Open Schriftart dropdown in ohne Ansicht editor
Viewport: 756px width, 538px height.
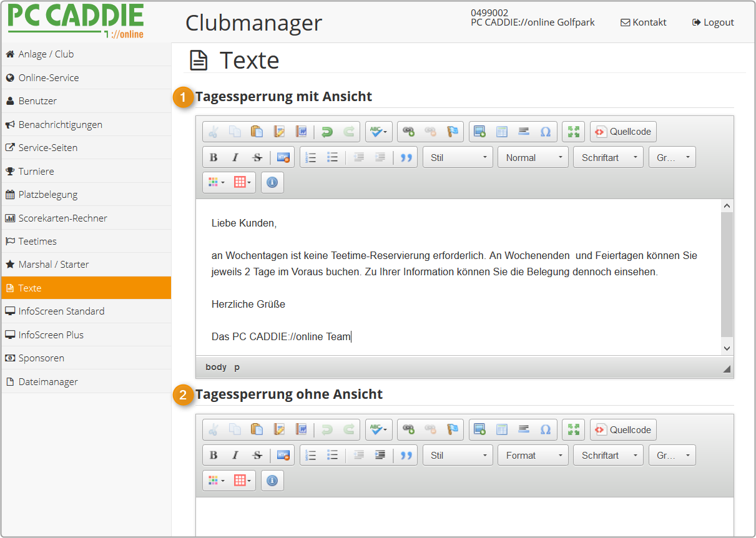608,455
